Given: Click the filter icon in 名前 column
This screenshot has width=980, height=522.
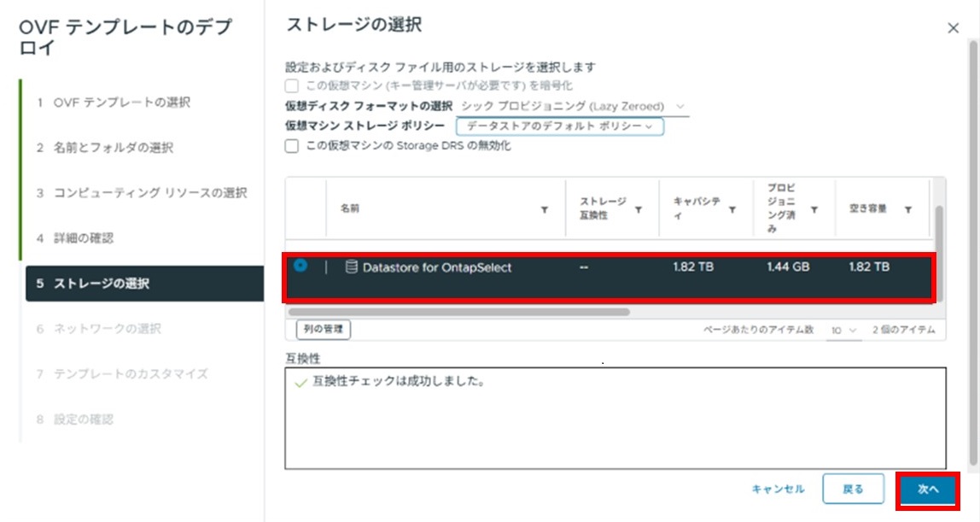Looking at the screenshot, I should [545, 210].
